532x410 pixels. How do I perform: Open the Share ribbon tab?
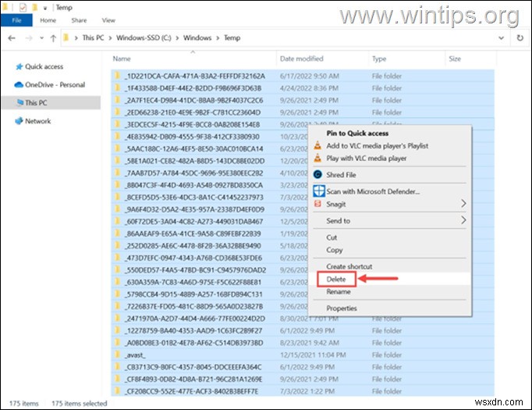coord(79,20)
